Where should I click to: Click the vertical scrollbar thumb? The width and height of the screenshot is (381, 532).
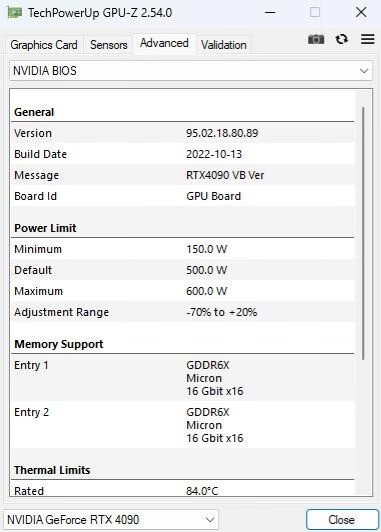tap(363, 233)
